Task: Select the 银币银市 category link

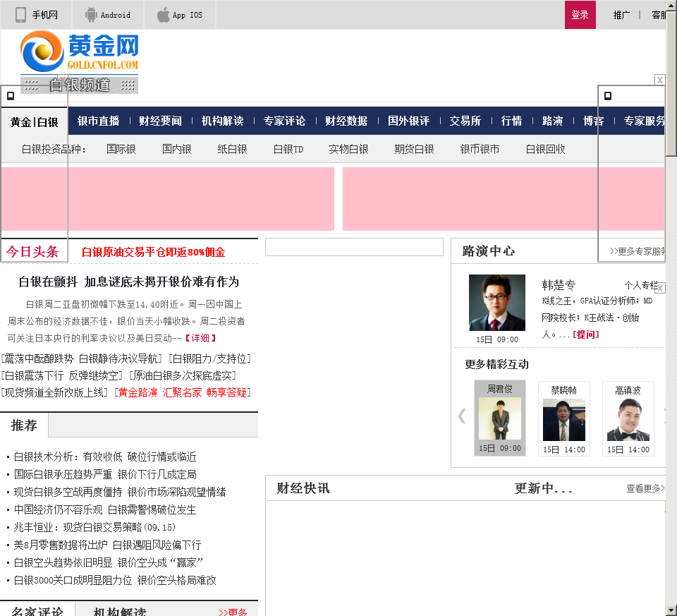Action: click(480, 150)
